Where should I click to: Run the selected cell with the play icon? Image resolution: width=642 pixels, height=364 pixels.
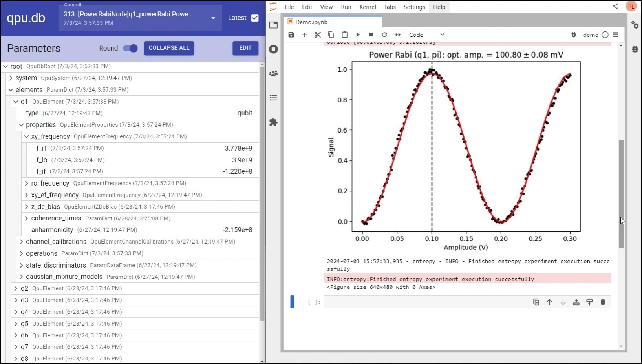pos(358,35)
